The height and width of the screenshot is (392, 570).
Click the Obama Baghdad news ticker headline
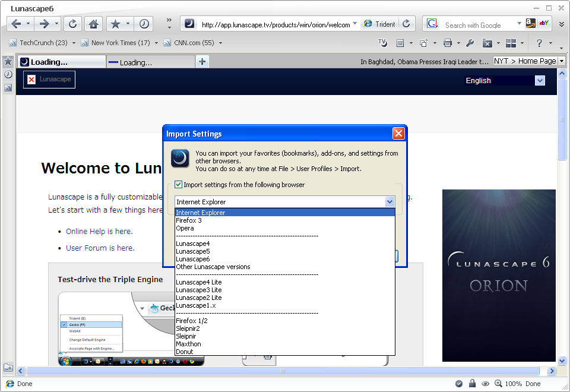click(x=424, y=62)
